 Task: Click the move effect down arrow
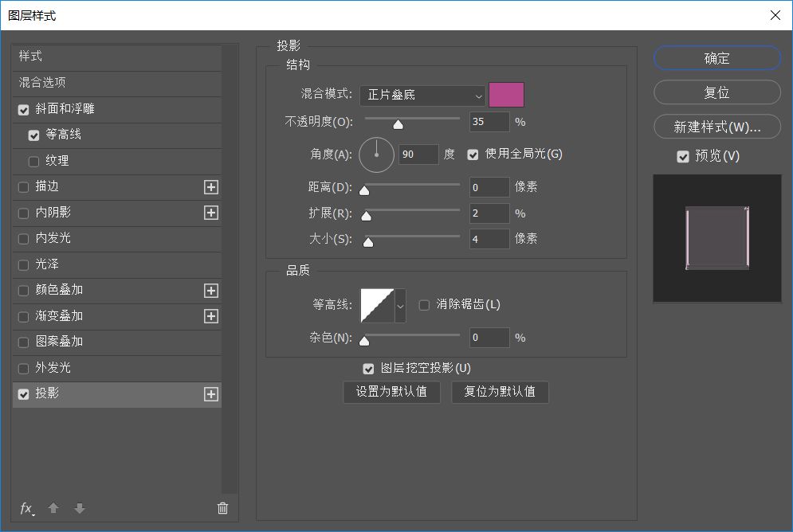79,508
